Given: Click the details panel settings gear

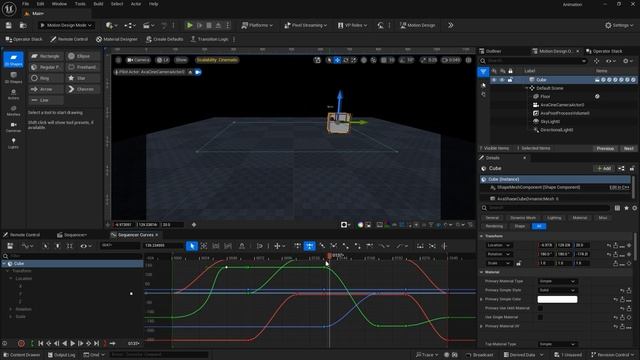Looking at the screenshot, I should 634,208.
